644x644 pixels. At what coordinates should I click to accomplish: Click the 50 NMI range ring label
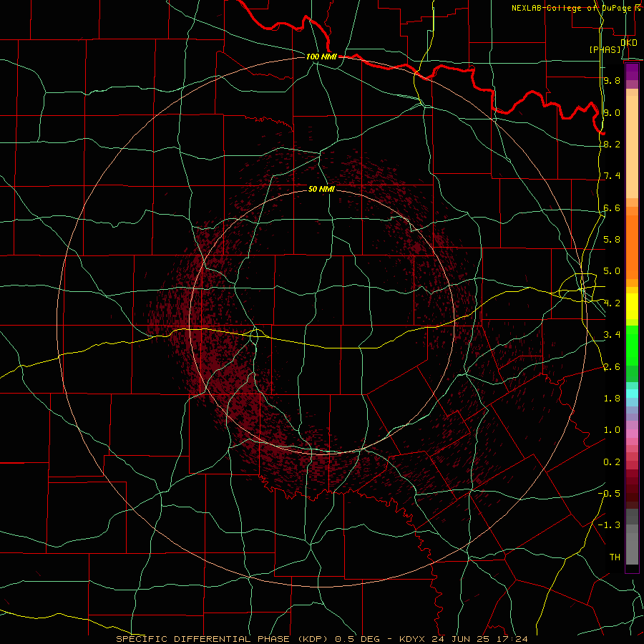tap(321, 189)
